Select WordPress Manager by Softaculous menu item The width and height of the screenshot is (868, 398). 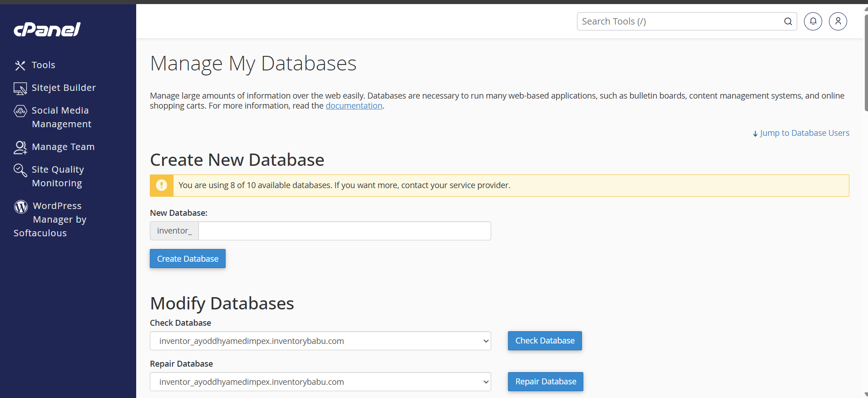tap(50, 219)
